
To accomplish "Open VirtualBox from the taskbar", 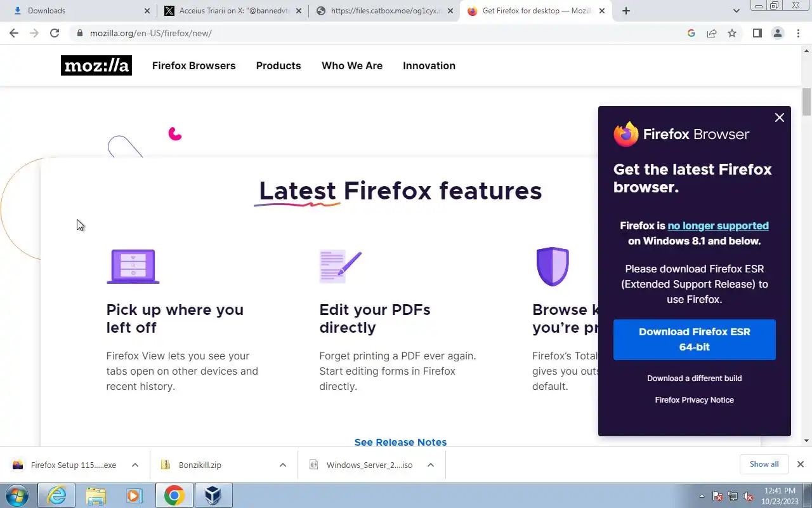I will pyautogui.click(x=213, y=496).
